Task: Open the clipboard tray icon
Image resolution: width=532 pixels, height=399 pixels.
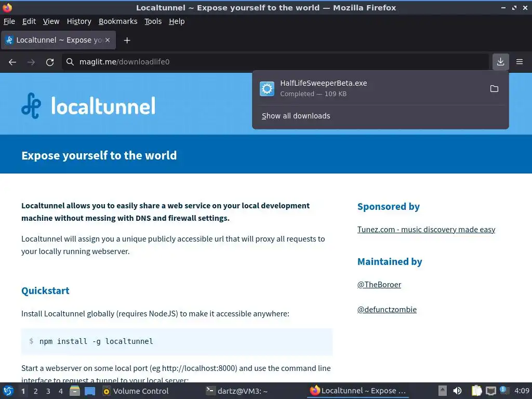Action: (x=477, y=391)
